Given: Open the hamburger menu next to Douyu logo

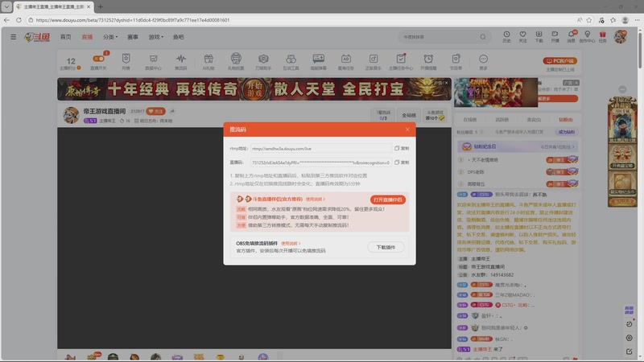Looking at the screenshot, I should pyautogui.click(x=14, y=37).
